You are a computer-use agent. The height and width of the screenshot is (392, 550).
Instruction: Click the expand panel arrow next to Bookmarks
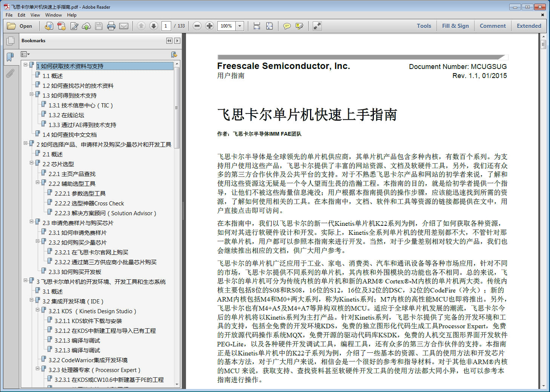177,41
